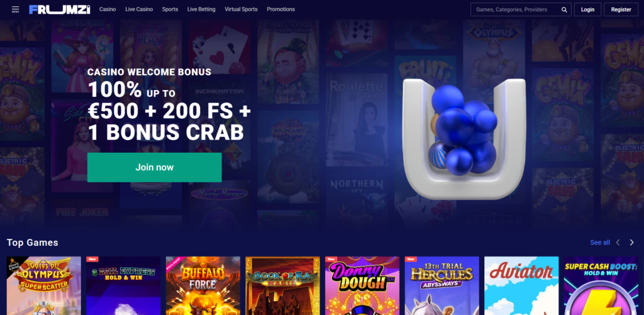Click the search magnifier icon

click(x=564, y=9)
